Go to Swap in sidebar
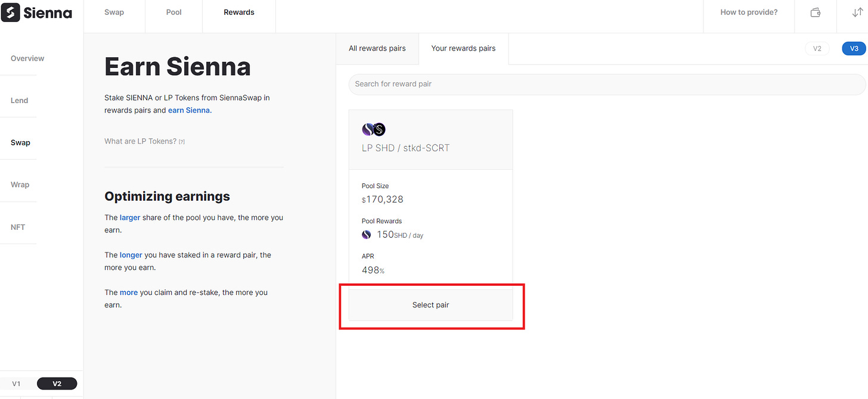868x399 pixels. tap(20, 143)
